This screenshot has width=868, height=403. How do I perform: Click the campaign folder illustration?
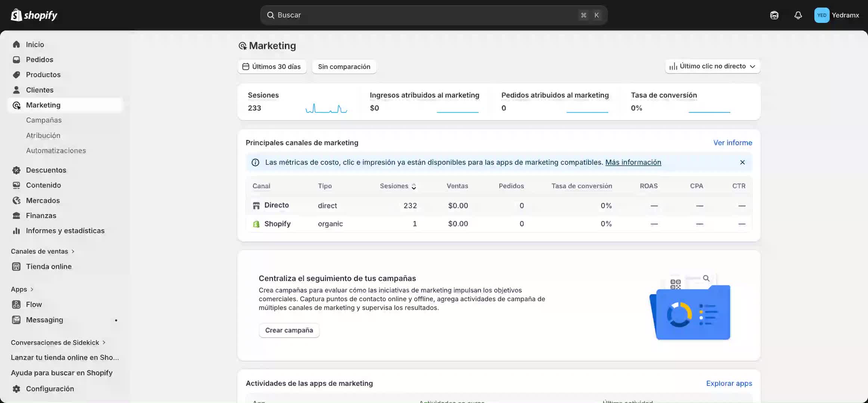[690, 307]
